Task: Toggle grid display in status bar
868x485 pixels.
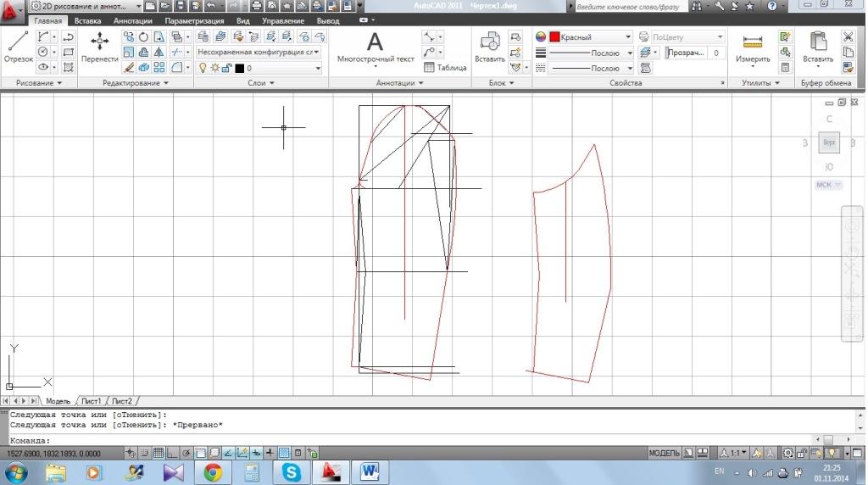Action: click(159, 454)
